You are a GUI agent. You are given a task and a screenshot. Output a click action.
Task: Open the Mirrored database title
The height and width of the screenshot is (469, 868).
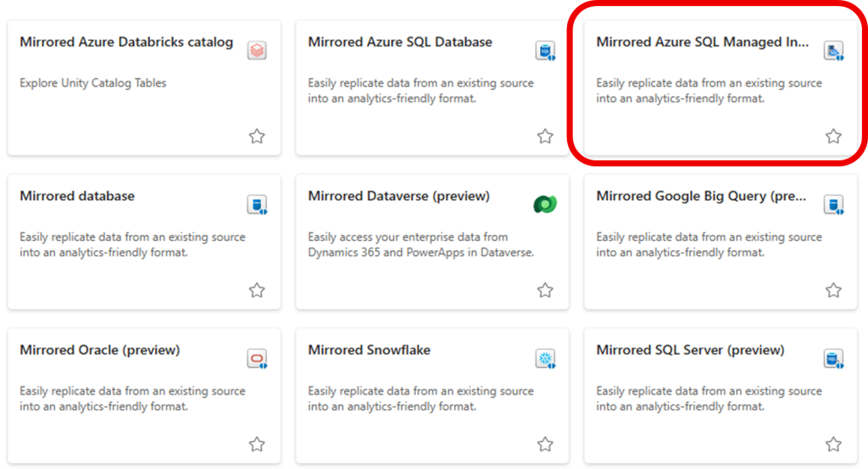(x=77, y=196)
